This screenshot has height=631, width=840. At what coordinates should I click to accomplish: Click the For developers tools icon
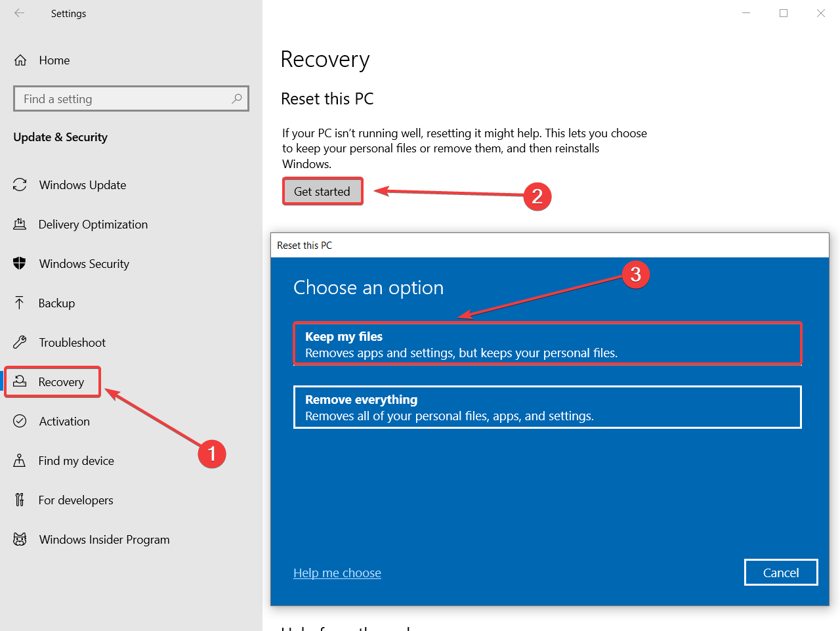coord(20,500)
